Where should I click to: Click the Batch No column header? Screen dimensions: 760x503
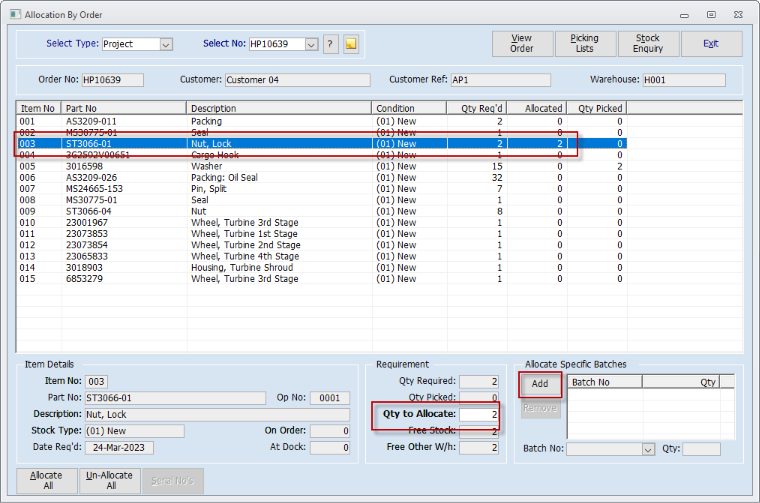click(x=605, y=382)
